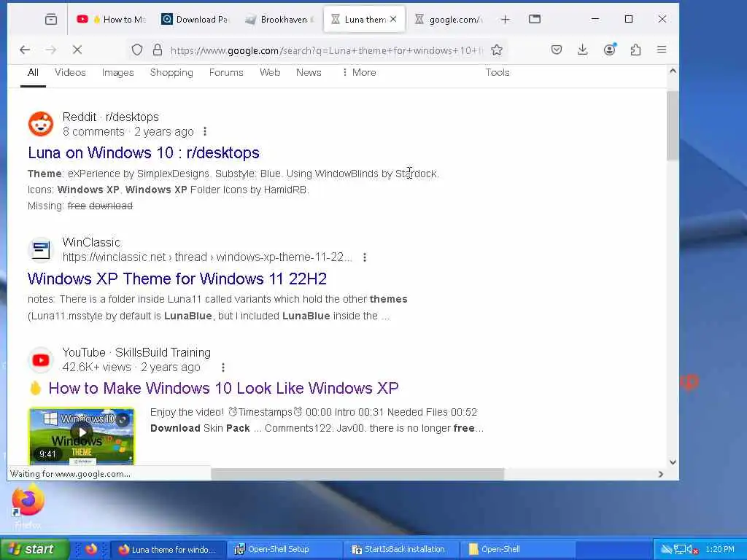
Task: Open a new tab with the plus button
Action: click(506, 20)
